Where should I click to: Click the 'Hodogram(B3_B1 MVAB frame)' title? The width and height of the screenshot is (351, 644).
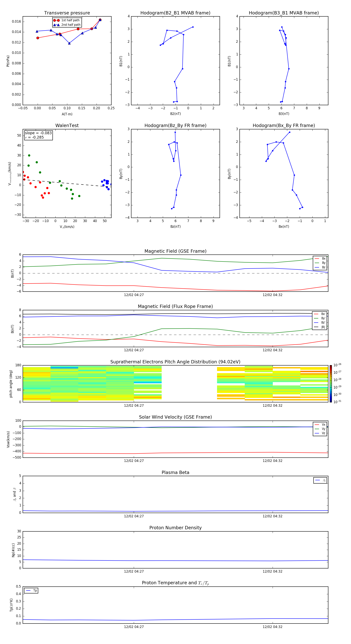coord(284,13)
